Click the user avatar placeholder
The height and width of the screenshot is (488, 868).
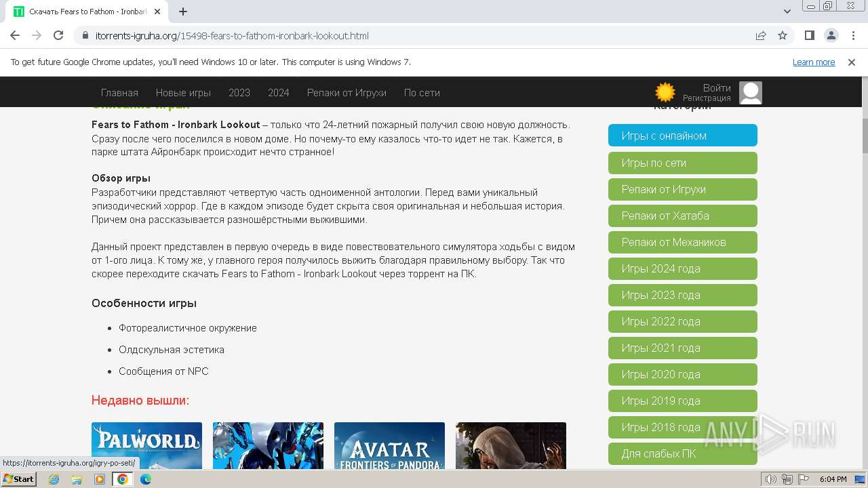(x=751, y=93)
